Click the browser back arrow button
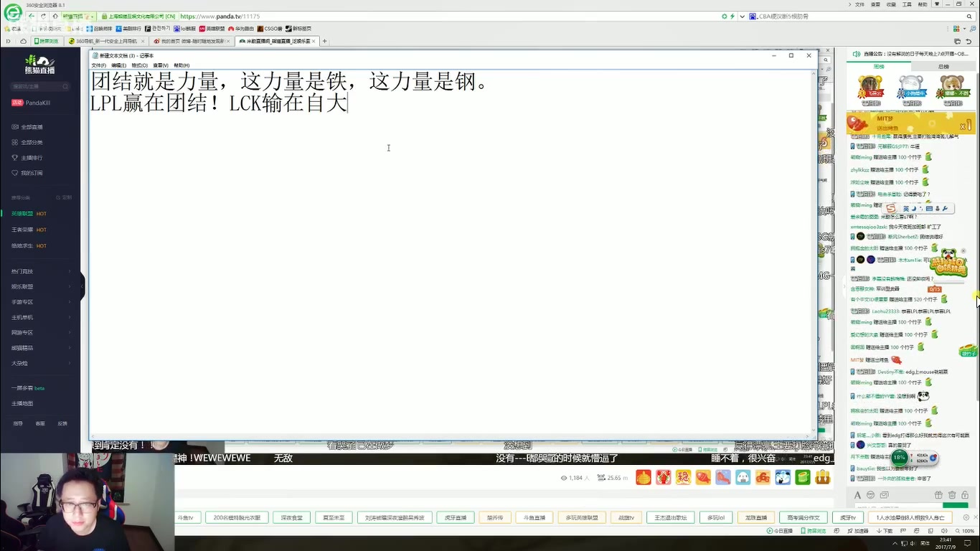Screen dimensions: 980x551 click(x=33, y=17)
